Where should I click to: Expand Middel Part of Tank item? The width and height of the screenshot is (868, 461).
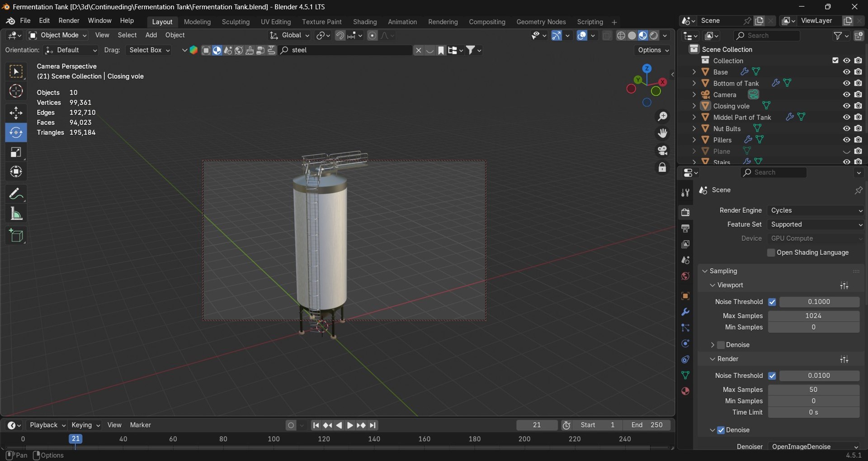694,117
